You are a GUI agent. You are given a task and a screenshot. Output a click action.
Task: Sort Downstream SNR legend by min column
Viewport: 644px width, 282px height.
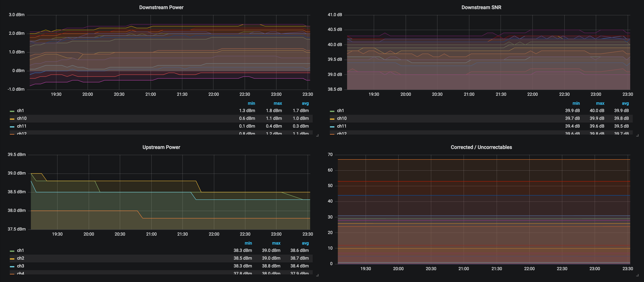tap(576, 103)
